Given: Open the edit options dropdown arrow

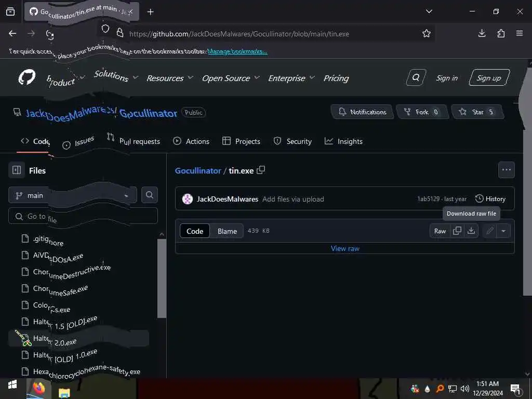Looking at the screenshot, I should [x=503, y=231].
